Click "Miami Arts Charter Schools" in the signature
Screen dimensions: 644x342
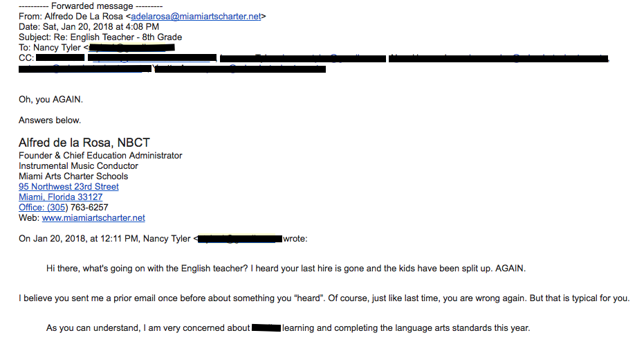coord(73,177)
